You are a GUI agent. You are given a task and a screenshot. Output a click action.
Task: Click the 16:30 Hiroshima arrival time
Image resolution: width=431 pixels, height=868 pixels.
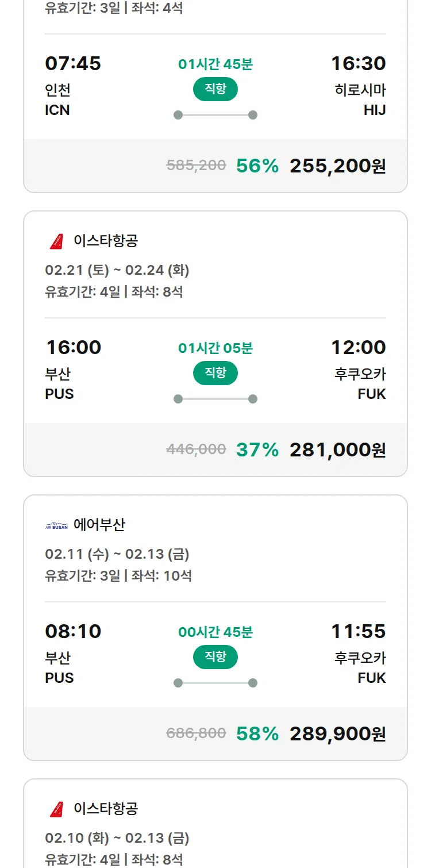tap(358, 64)
